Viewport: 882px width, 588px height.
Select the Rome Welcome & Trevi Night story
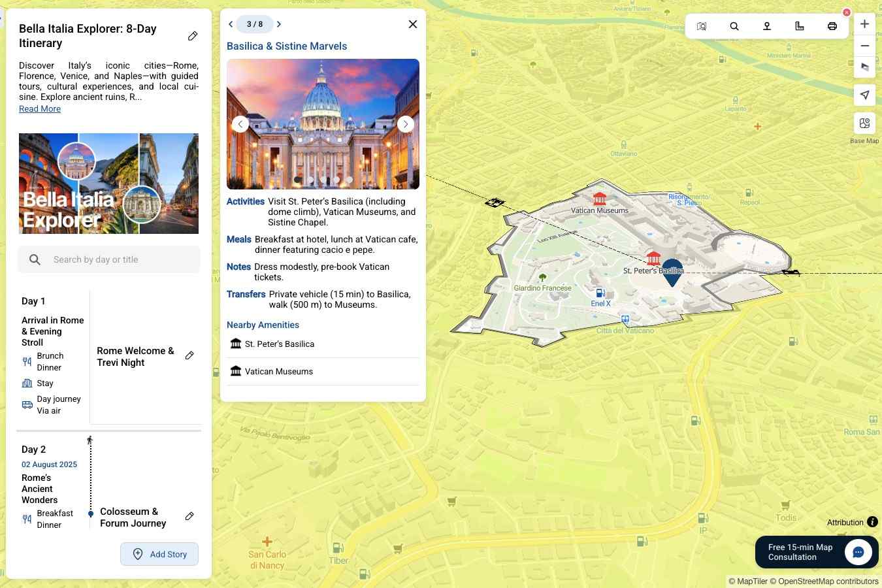136,357
